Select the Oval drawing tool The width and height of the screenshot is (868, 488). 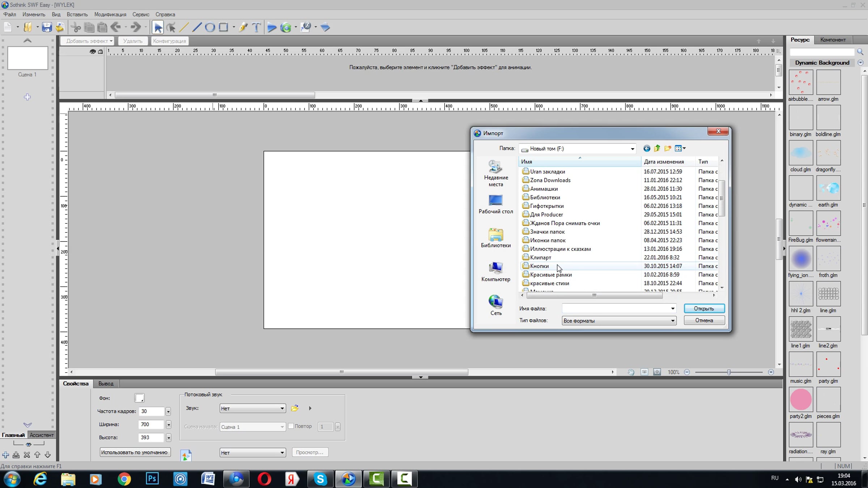click(x=210, y=27)
